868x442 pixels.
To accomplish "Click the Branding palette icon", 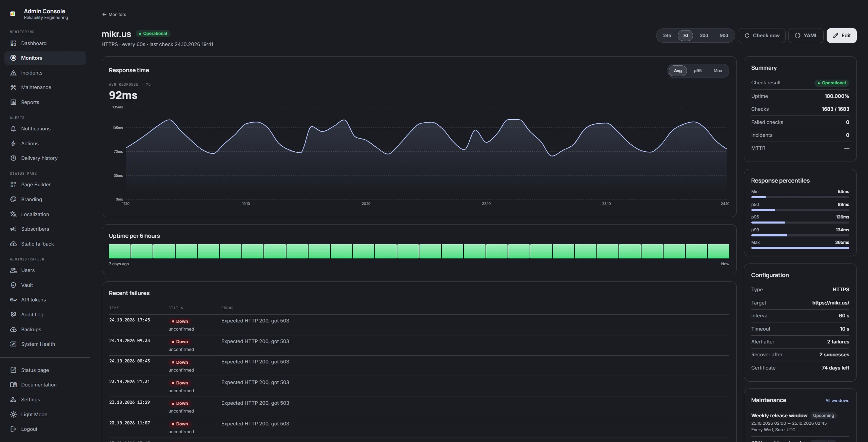I will pyautogui.click(x=13, y=199).
